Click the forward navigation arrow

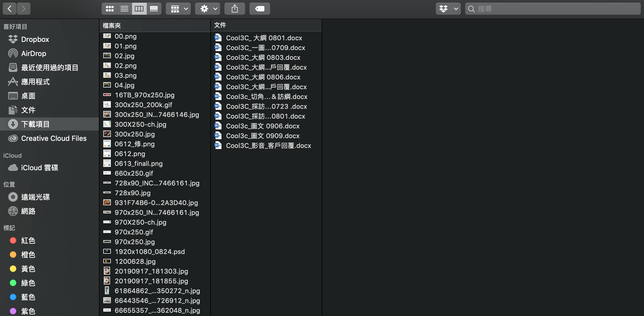coord(24,9)
